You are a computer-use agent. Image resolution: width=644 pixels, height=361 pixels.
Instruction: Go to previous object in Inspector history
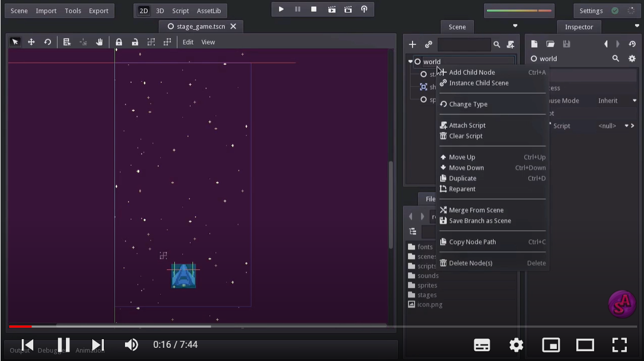coord(606,44)
